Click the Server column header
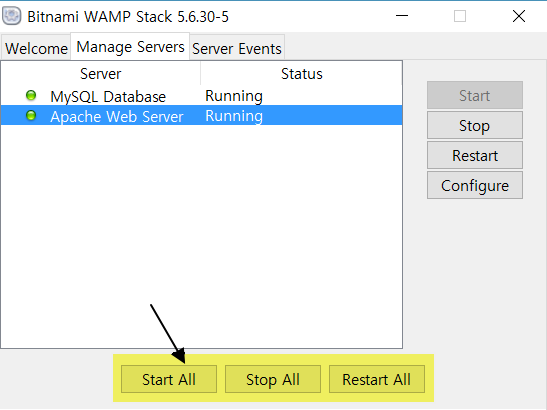The width and height of the screenshot is (547, 410). click(100, 74)
